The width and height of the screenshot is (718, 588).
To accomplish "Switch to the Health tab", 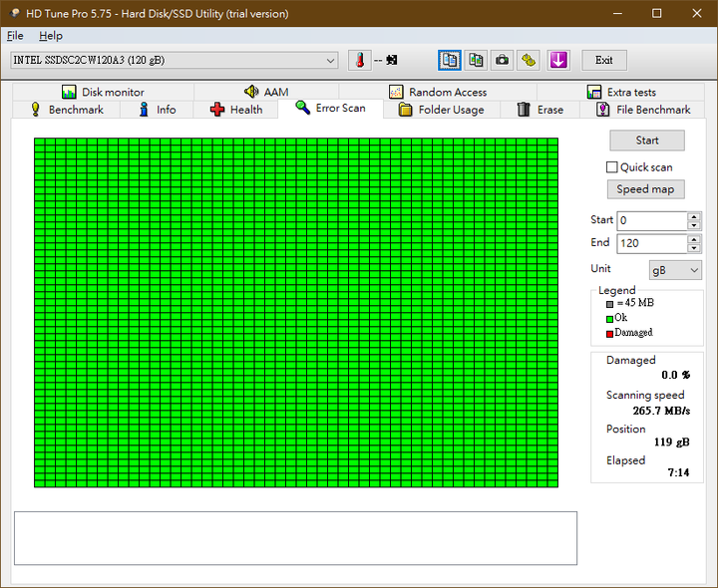I will point(235,110).
